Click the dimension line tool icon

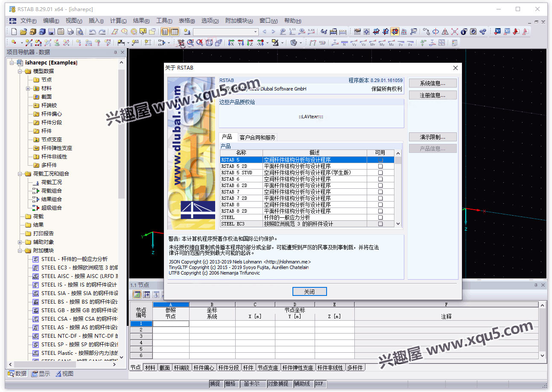point(121,43)
